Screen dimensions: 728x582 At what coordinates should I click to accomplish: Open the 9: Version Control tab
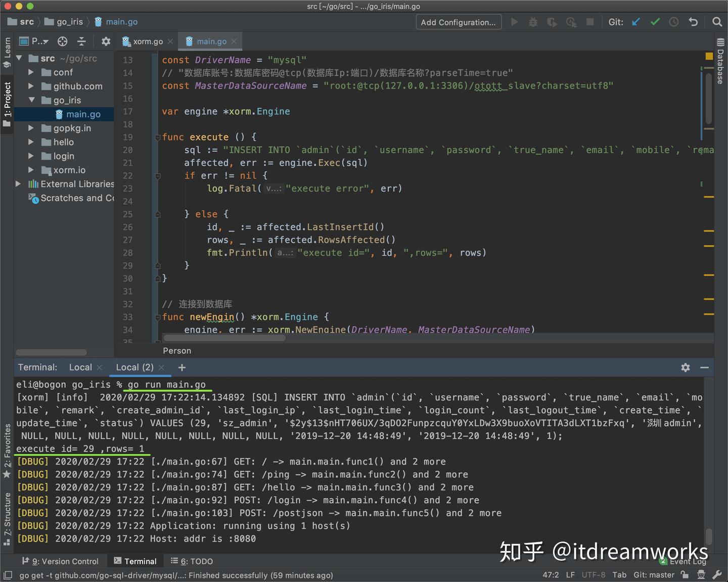[60, 561]
